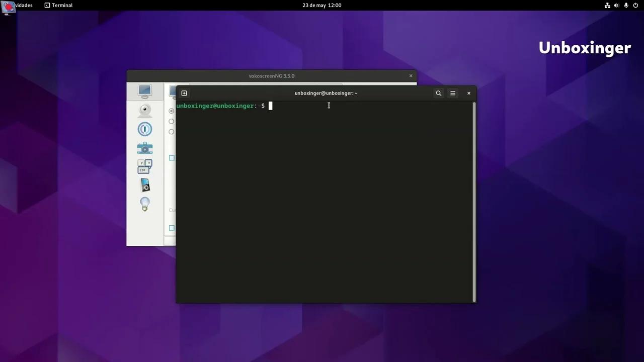Open the Terminal application menu in the top bar
This screenshot has width=644, height=362.
[58, 5]
